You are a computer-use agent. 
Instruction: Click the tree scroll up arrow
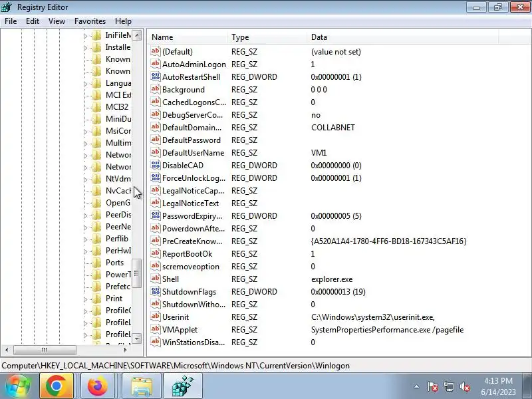(137, 35)
